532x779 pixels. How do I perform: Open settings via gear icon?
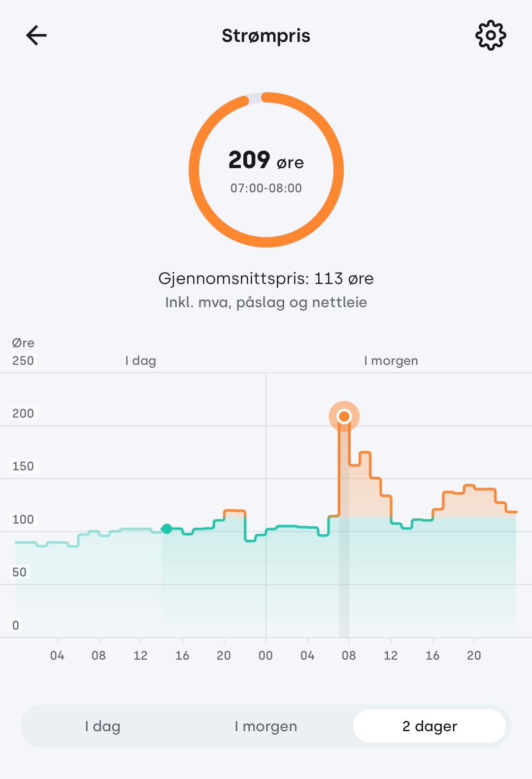pos(491,35)
